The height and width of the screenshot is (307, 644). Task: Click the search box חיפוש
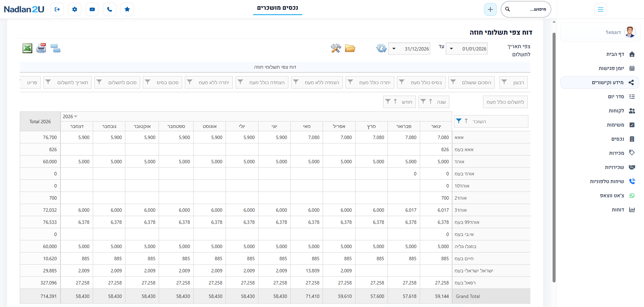526,9
